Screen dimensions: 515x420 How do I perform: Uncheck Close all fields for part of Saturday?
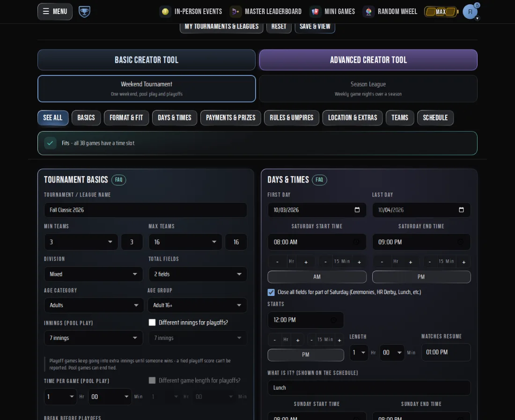pyautogui.click(x=271, y=292)
